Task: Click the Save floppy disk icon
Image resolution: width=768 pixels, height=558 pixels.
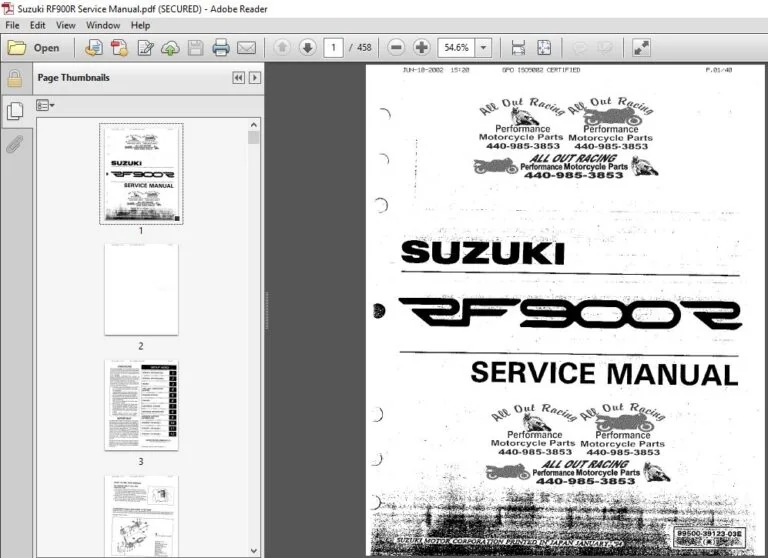Action: click(x=195, y=48)
